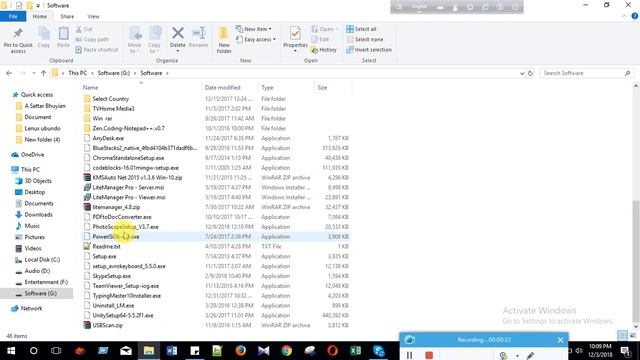
Task: Sort by the Name column header
Action: coord(90,87)
